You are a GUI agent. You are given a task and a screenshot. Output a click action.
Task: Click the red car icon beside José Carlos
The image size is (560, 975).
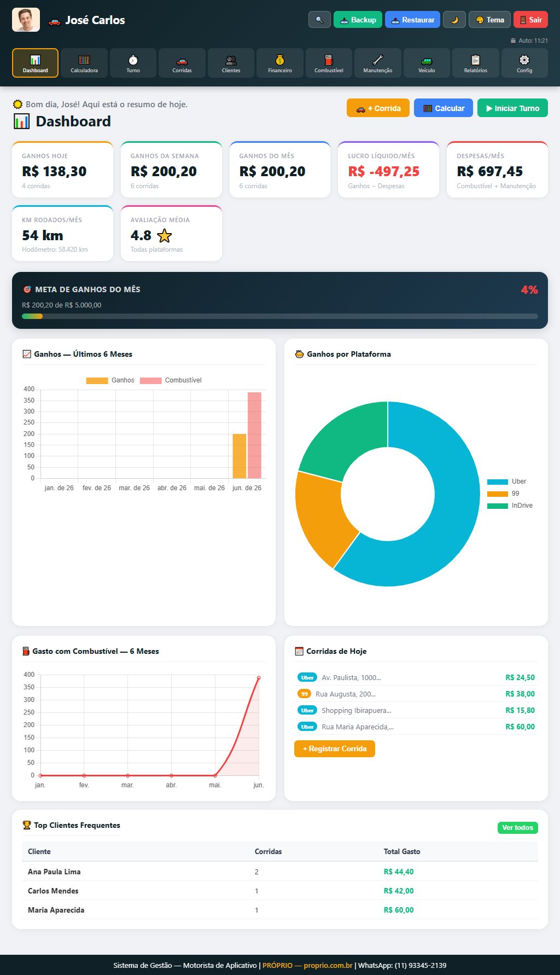54,21
